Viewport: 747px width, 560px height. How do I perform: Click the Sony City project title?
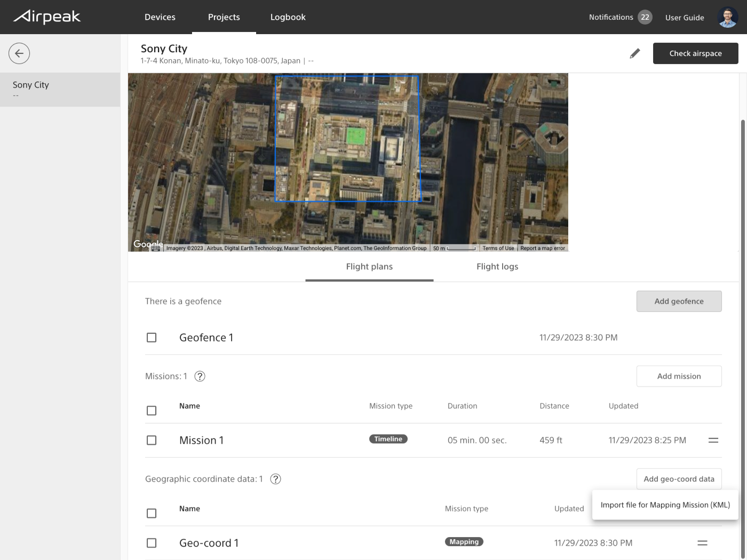coord(164,49)
